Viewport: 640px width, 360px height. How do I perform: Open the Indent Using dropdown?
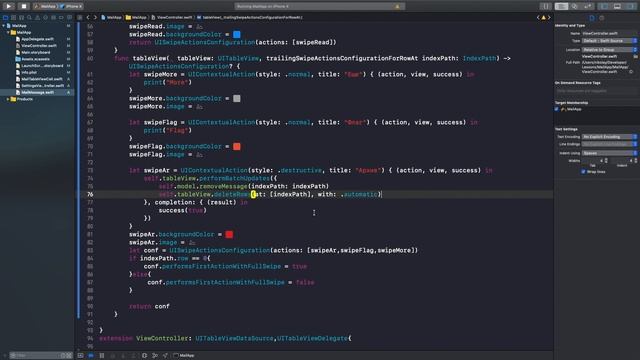[609, 153]
